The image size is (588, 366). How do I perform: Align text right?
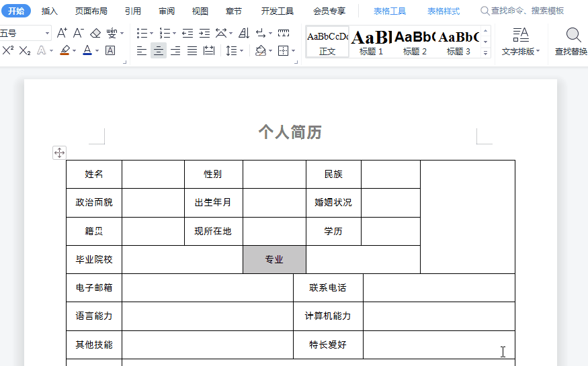tap(175, 50)
